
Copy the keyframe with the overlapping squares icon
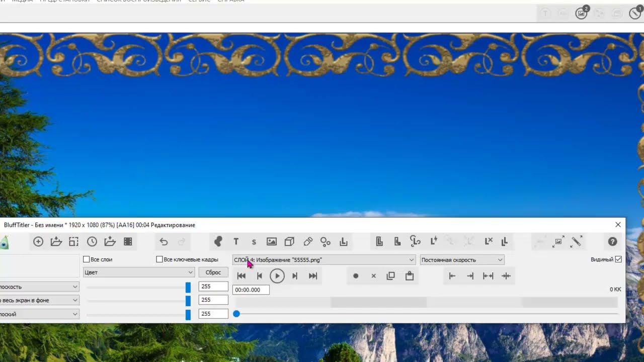391,276
